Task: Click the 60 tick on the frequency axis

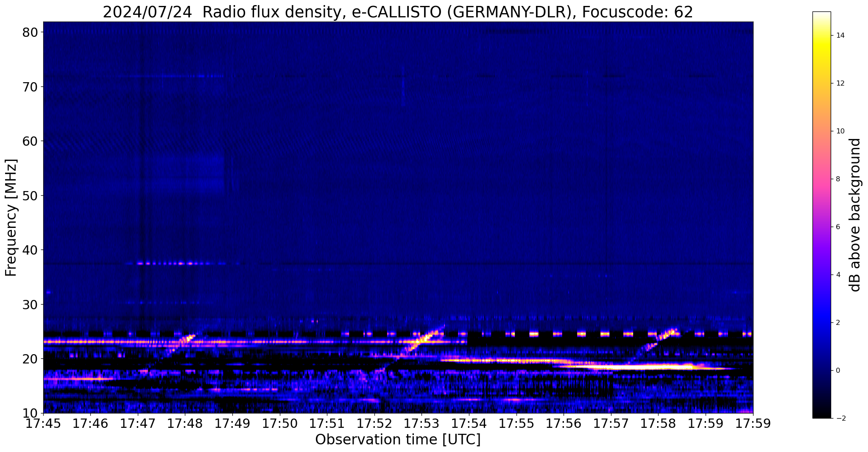Action: (31, 141)
